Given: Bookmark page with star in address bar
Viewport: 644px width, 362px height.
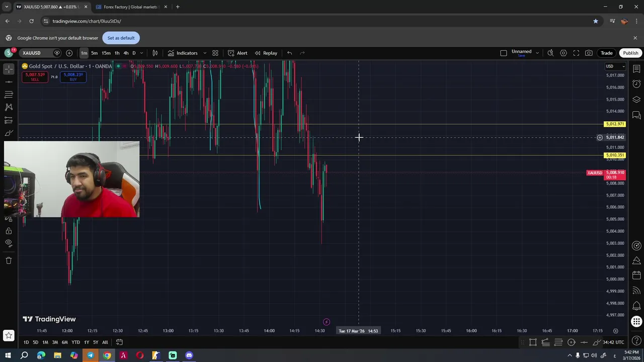Looking at the screenshot, I should pyautogui.click(x=596, y=21).
